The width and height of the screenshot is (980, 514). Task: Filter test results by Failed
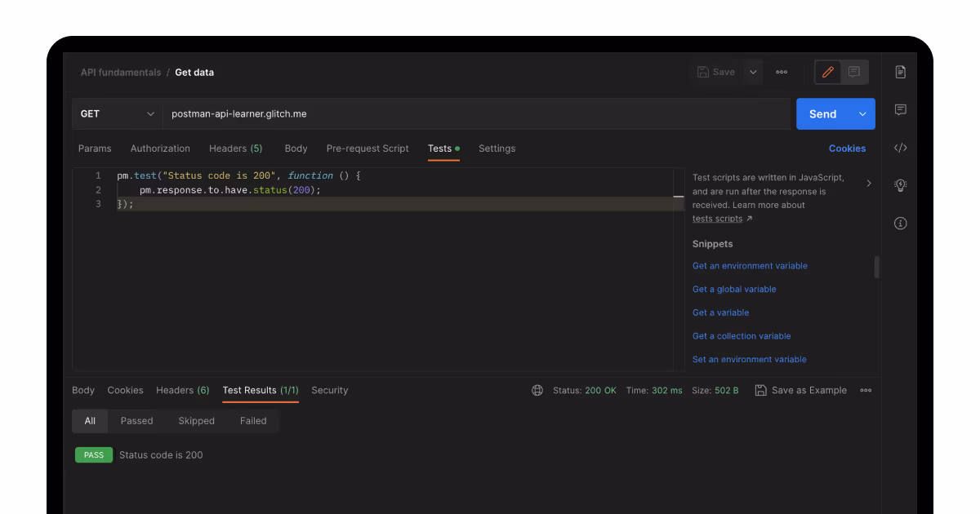(253, 421)
